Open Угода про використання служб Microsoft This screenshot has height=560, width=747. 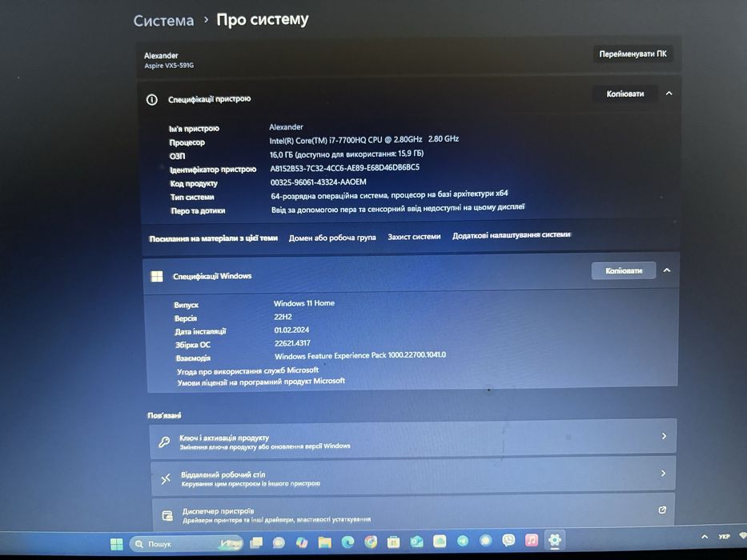(x=247, y=370)
